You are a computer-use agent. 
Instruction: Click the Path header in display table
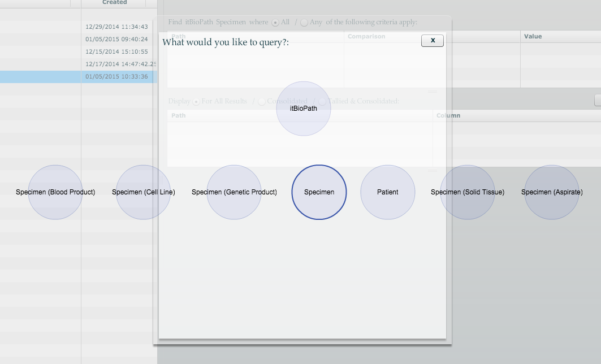coord(300,116)
